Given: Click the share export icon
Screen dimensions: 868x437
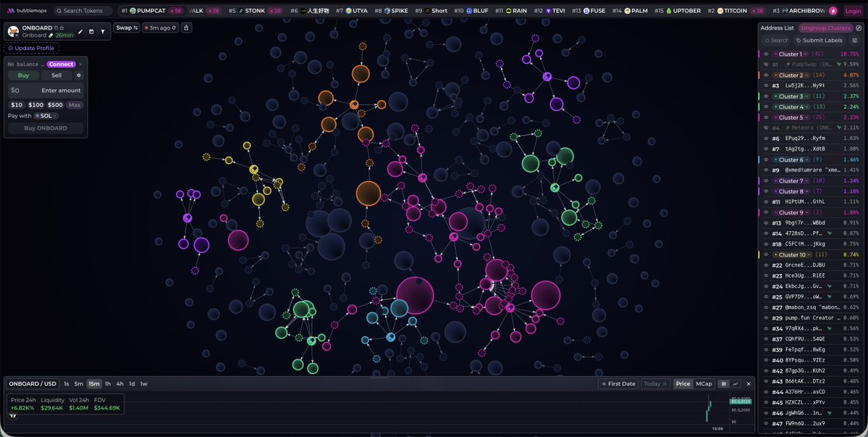Looking at the screenshot, I should (x=187, y=28).
